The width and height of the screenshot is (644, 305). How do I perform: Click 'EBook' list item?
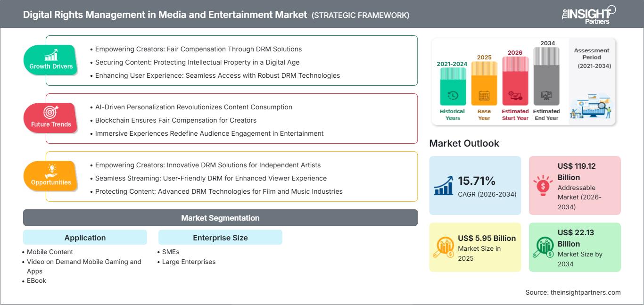pyautogui.click(x=36, y=280)
